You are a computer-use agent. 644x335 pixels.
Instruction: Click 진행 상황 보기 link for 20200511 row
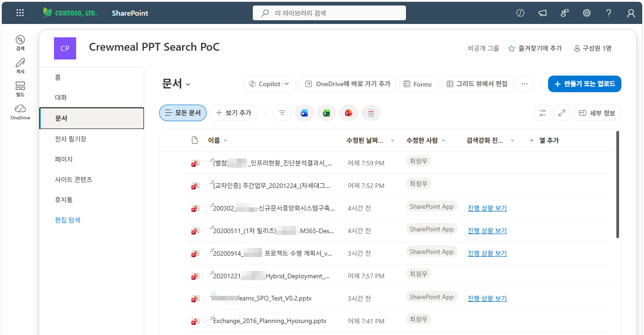click(487, 230)
